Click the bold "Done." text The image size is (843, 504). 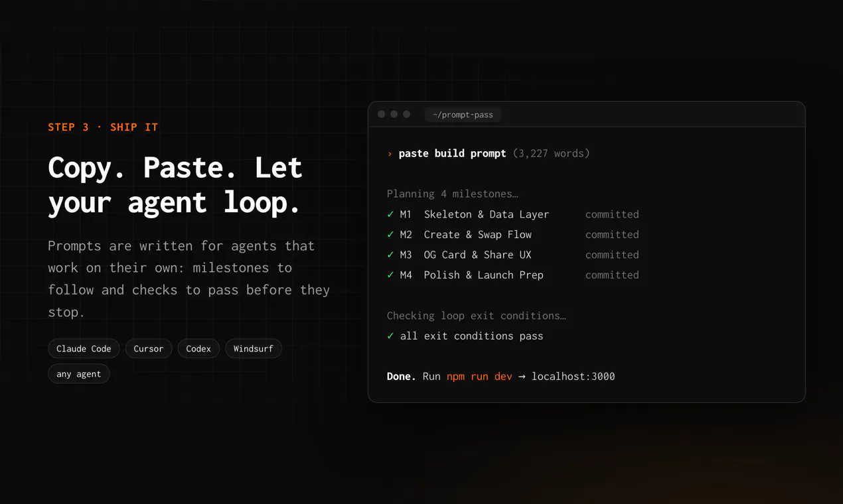pos(402,377)
